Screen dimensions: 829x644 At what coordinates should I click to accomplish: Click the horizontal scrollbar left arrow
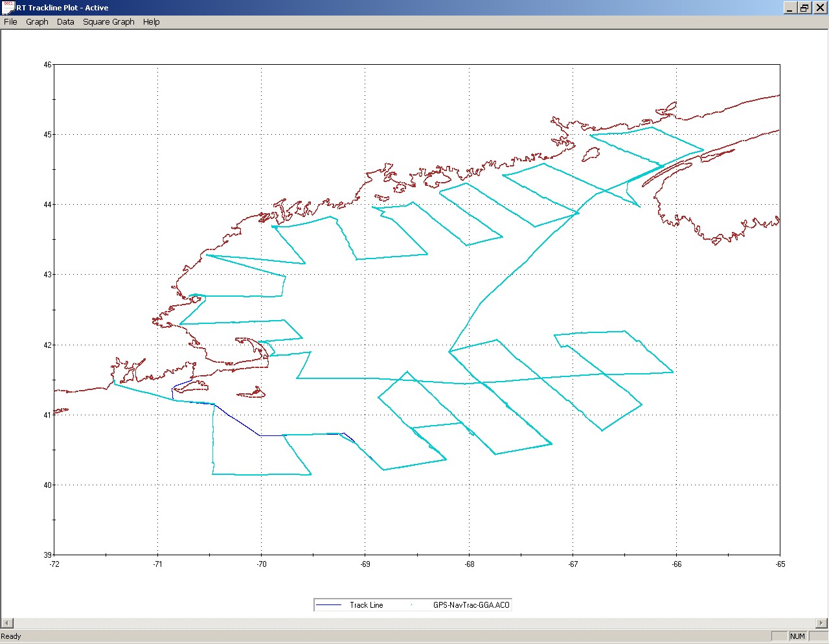7,623
